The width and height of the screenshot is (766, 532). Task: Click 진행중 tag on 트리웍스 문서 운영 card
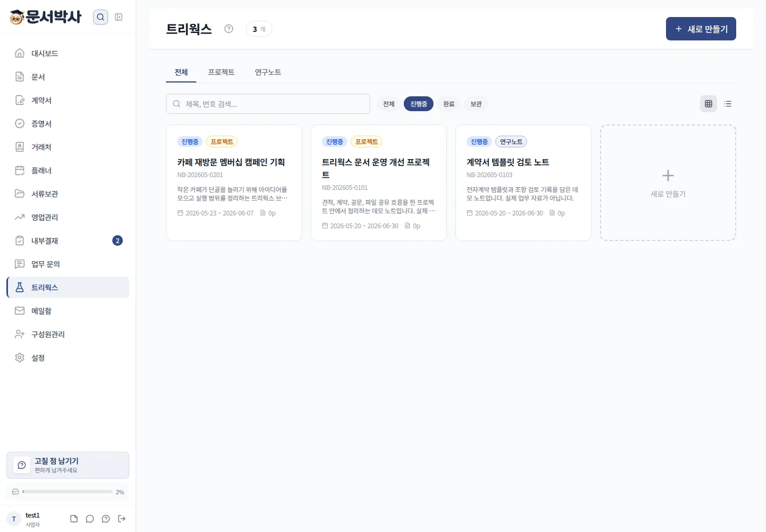click(335, 142)
